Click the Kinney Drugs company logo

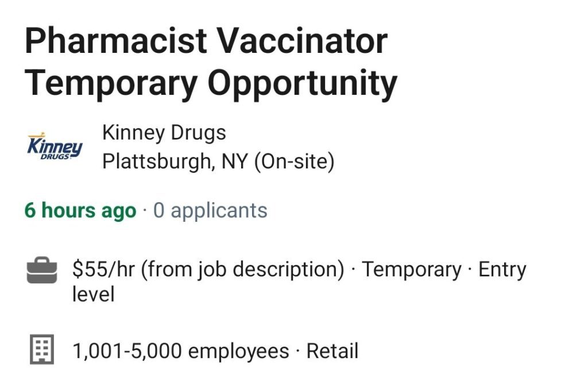[x=55, y=147]
